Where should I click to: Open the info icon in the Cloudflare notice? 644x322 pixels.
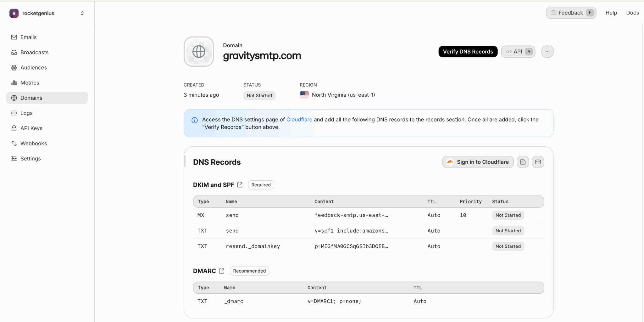(x=194, y=120)
